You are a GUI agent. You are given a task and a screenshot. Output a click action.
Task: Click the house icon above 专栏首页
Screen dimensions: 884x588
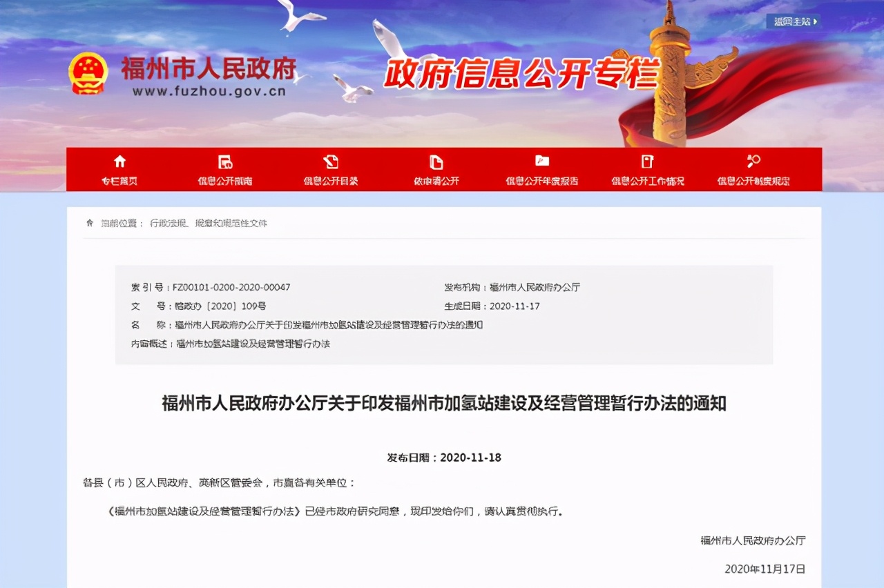coord(119,161)
